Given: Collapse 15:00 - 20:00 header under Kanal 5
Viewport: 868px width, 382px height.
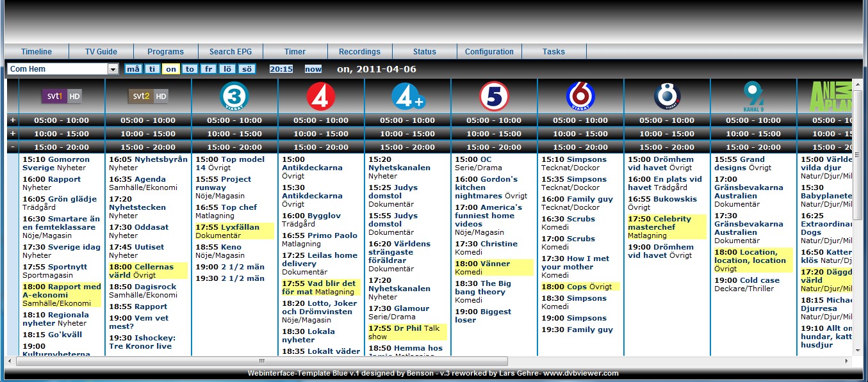Looking at the screenshot, I should coord(494,147).
